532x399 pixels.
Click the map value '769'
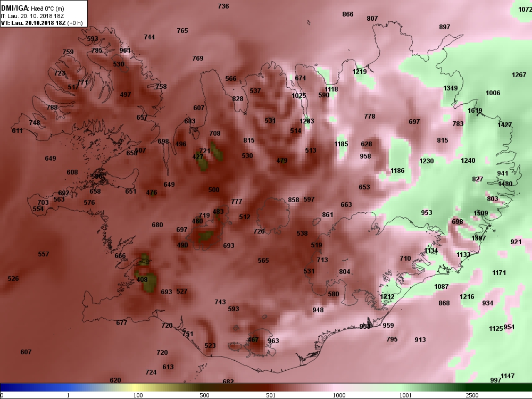point(198,59)
